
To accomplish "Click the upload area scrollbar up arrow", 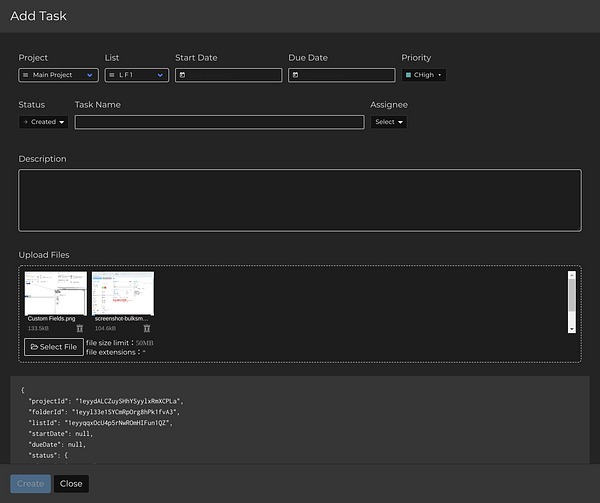I will point(572,275).
